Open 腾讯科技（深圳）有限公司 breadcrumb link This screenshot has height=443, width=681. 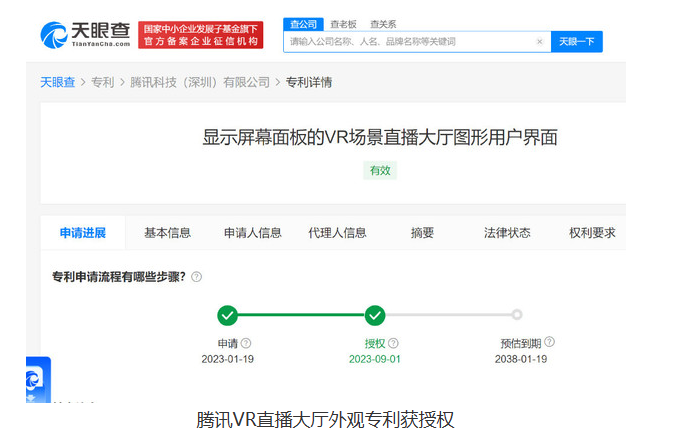pyautogui.click(x=200, y=82)
